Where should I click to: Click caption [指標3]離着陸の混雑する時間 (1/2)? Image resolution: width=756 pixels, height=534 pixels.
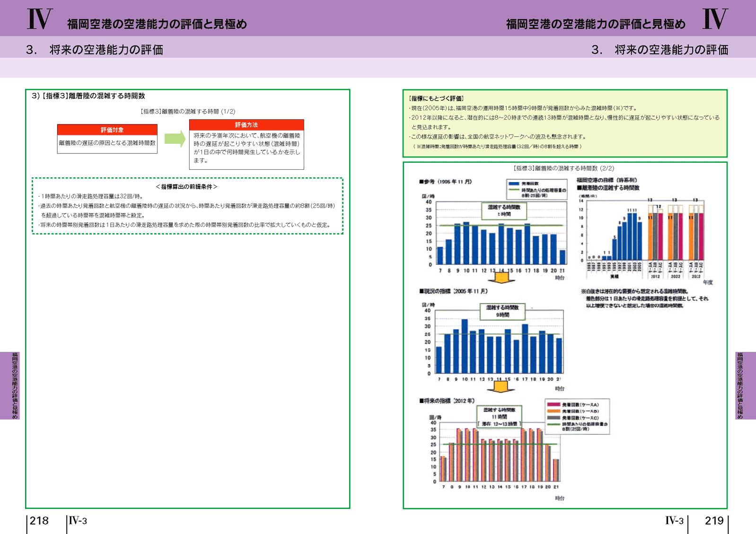tap(188, 112)
